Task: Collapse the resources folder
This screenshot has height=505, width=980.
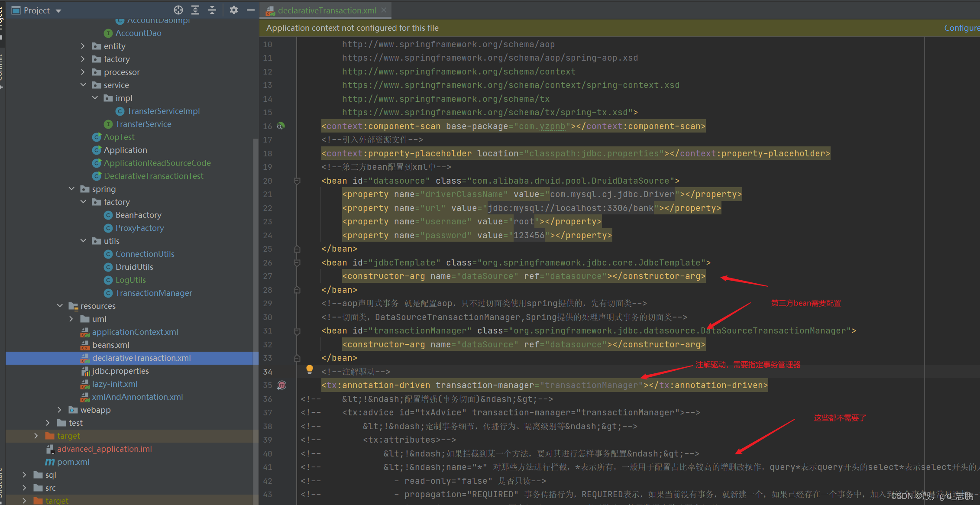Action: [60, 306]
